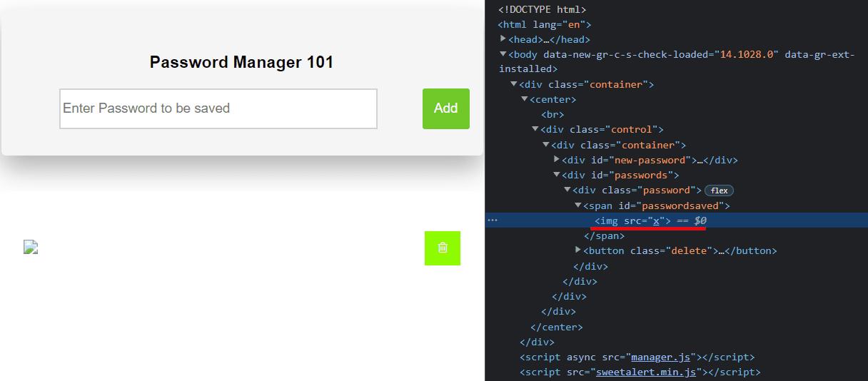The width and height of the screenshot is (868, 381).
Task: Click the flex badge in DOM tree
Action: pos(719,190)
